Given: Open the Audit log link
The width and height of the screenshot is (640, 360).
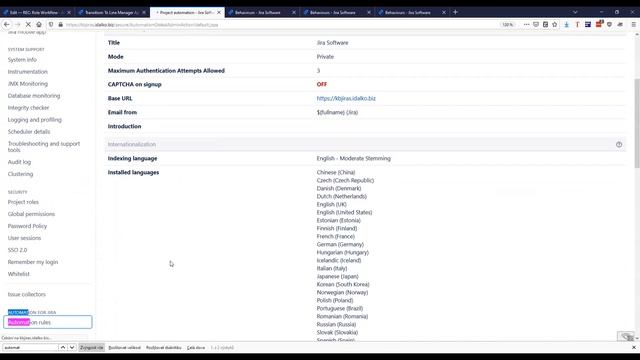Looking at the screenshot, I should (x=19, y=162).
